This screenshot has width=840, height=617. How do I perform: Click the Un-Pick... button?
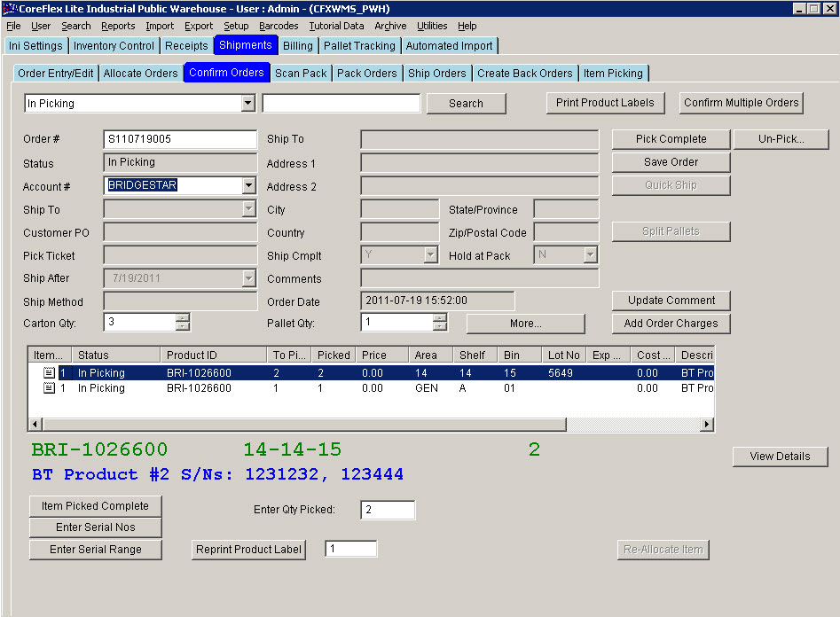coord(781,138)
